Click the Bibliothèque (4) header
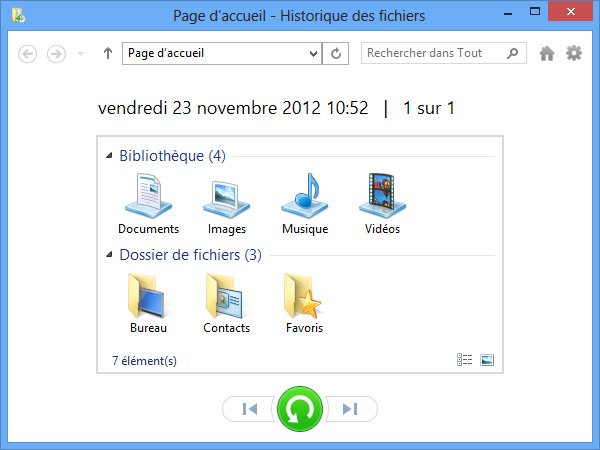Viewport: 600px width, 450px height. (x=172, y=156)
